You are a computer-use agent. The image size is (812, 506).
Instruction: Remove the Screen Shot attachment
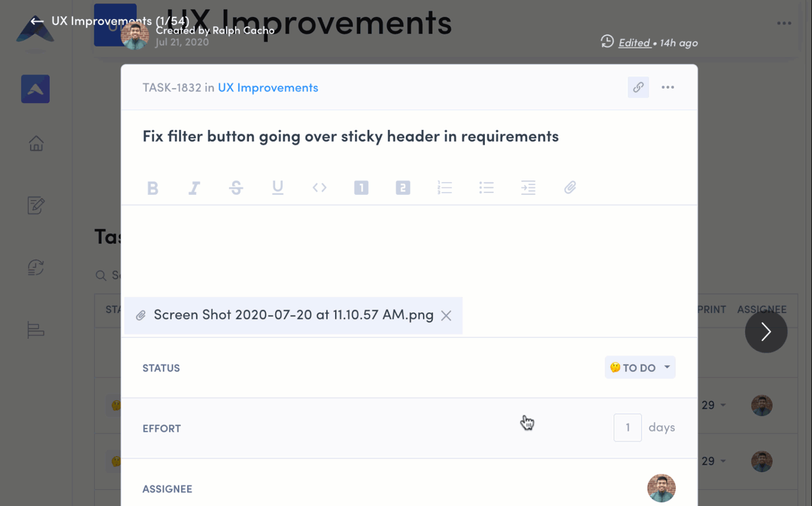point(446,315)
